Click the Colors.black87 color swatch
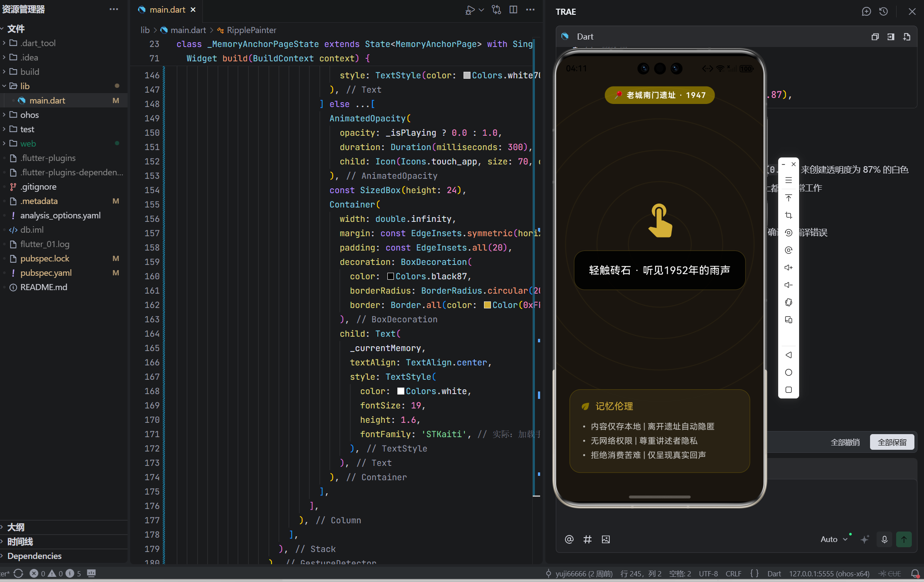 tap(390, 276)
